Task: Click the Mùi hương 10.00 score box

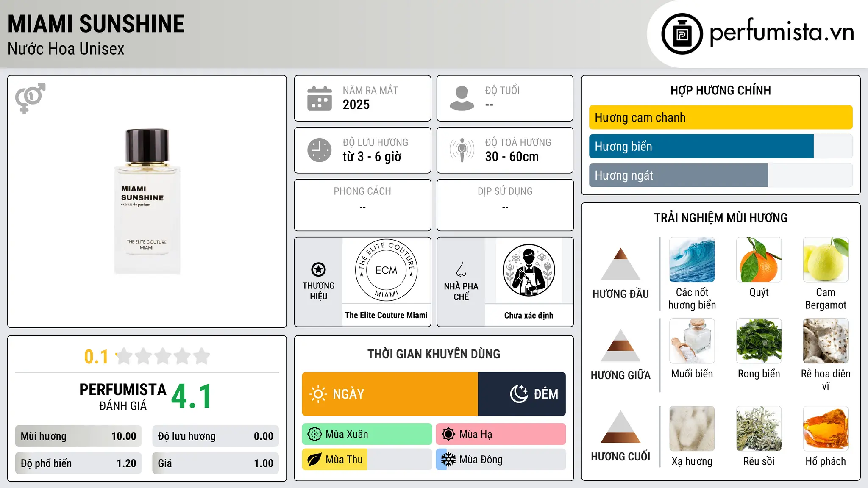Action: click(x=78, y=436)
